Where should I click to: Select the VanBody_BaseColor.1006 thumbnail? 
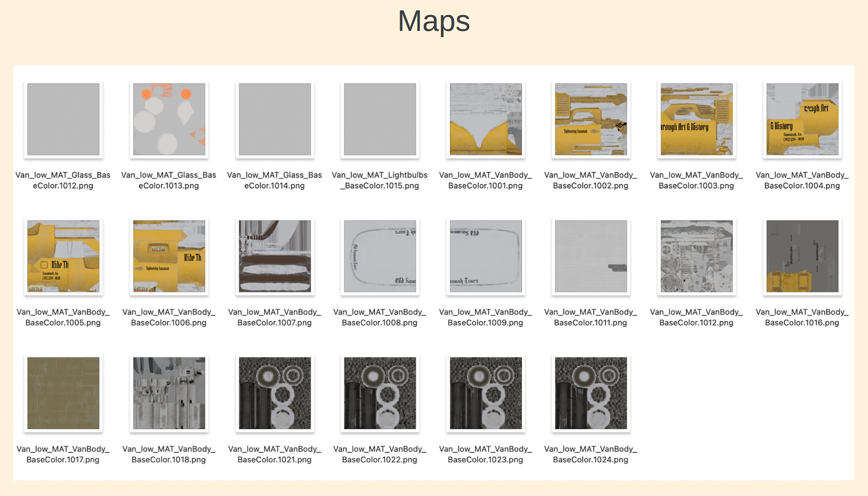pyautogui.click(x=169, y=256)
